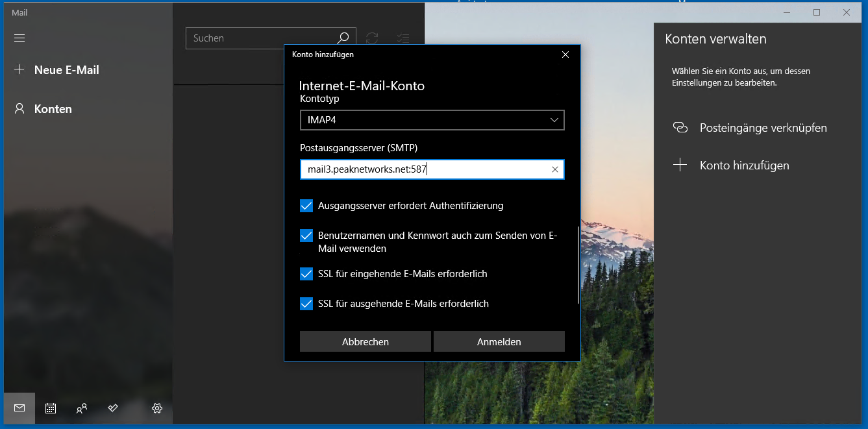Open Mail settings via gear icon
The image size is (868, 429).
pyautogui.click(x=156, y=408)
